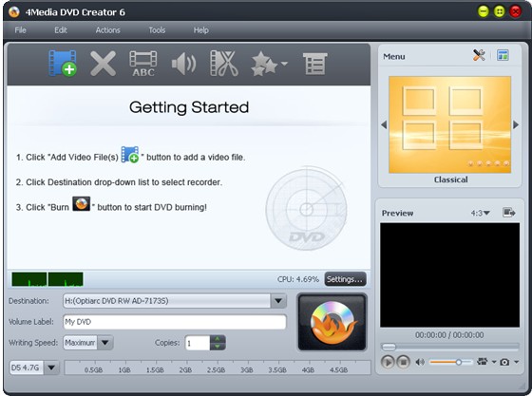Open menu settings wrench icon
532x396 pixels.
pos(479,55)
